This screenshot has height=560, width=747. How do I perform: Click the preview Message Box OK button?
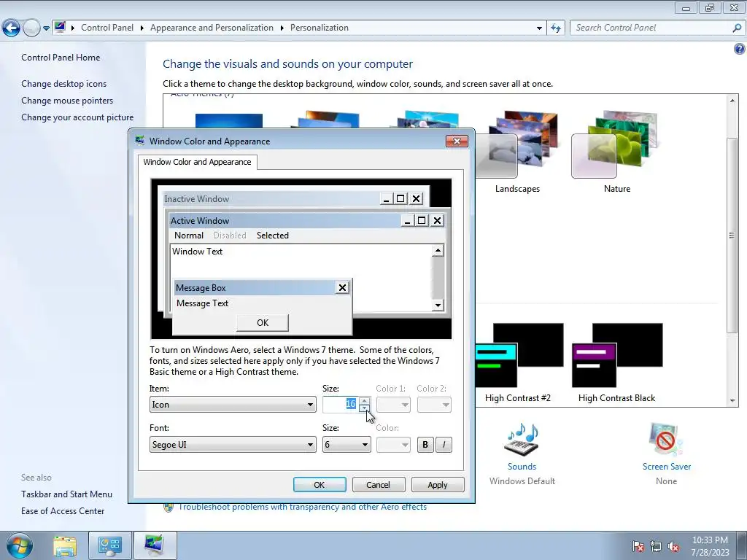pyautogui.click(x=263, y=323)
